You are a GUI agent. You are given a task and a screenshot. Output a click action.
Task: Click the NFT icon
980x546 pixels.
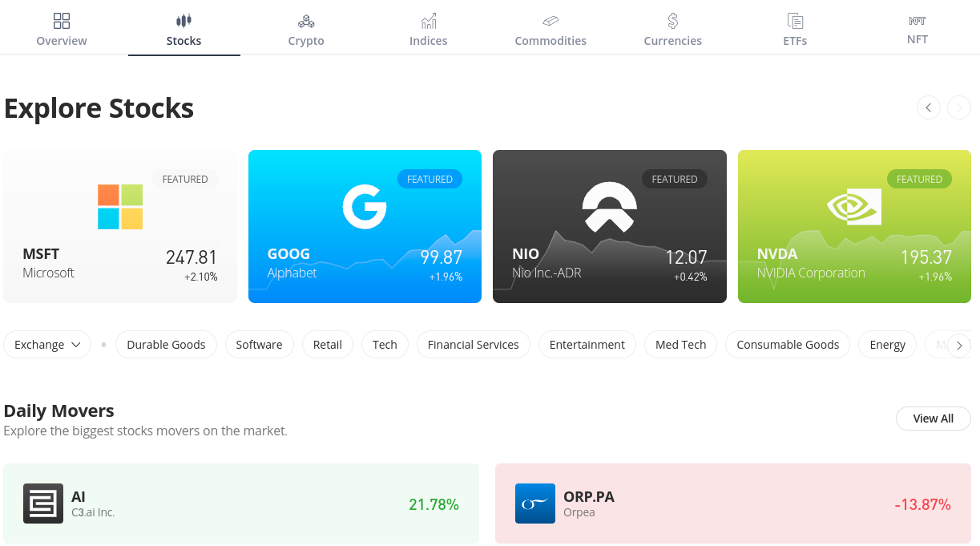(x=917, y=21)
